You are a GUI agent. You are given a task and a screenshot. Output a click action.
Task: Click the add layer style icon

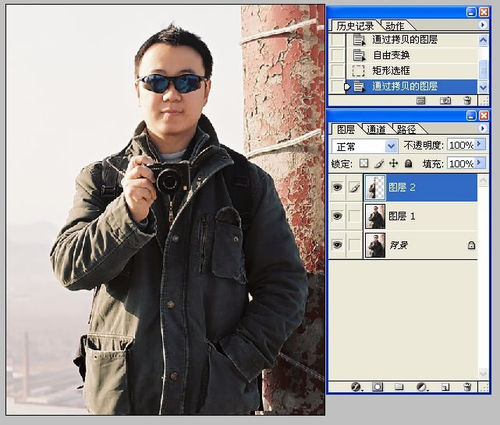[356, 387]
